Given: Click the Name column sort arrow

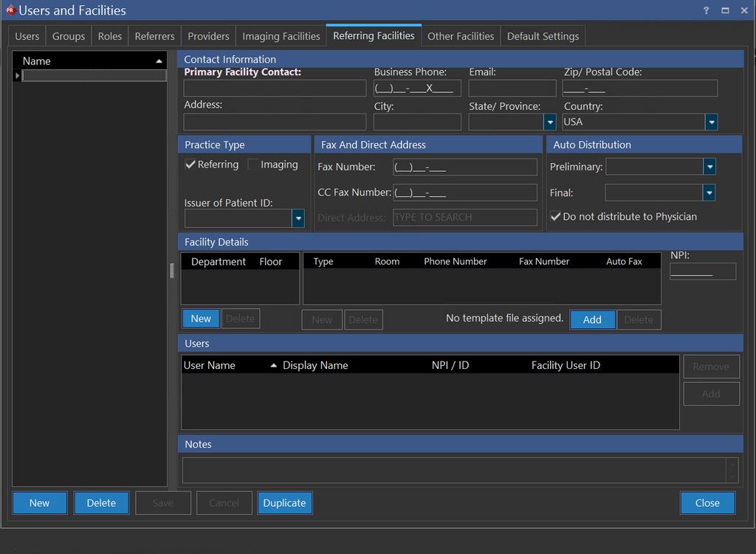Looking at the screenshot, I should 159,61.
